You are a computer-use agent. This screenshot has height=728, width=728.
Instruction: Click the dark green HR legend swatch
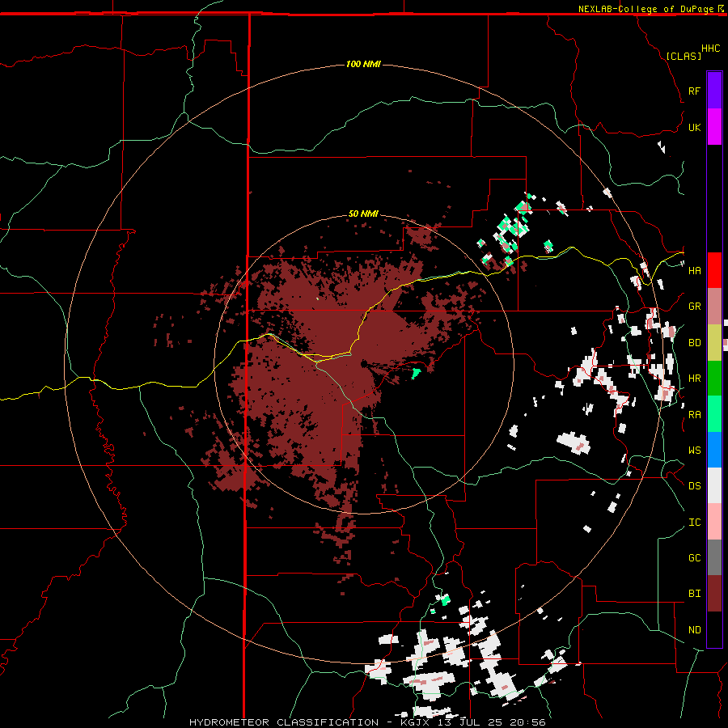click(x=714, y=379)
